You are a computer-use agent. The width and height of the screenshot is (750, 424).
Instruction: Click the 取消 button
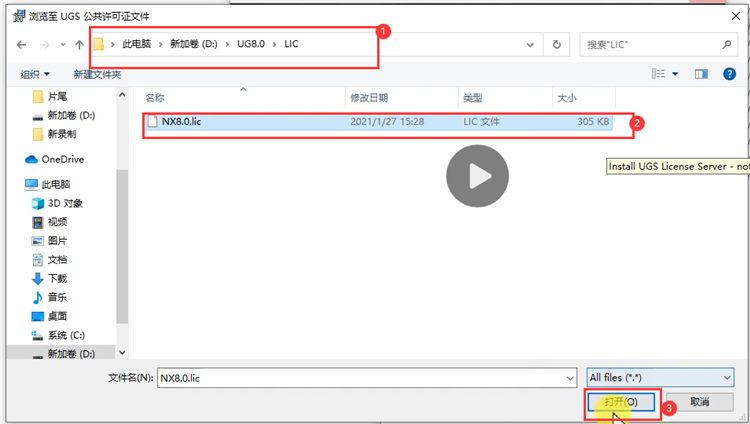(700, 402)
